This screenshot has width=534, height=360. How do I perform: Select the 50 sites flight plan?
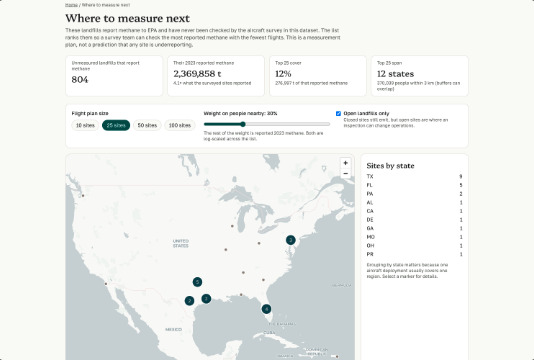[x=147, y=125]
